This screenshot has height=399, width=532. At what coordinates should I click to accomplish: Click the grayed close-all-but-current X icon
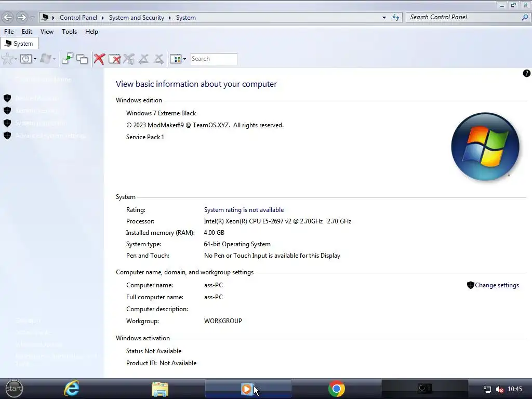129,59
